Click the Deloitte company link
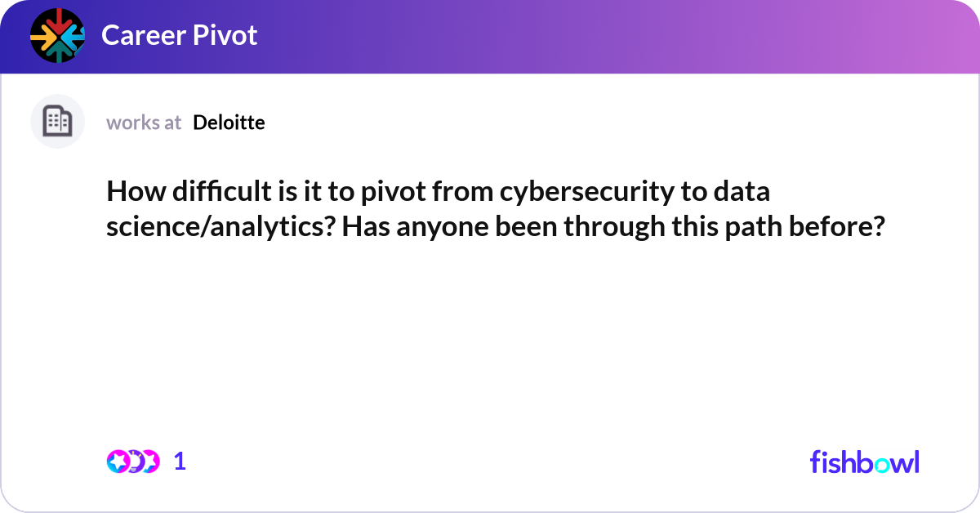Screen dimensions: 980x513 coord(228,123)
